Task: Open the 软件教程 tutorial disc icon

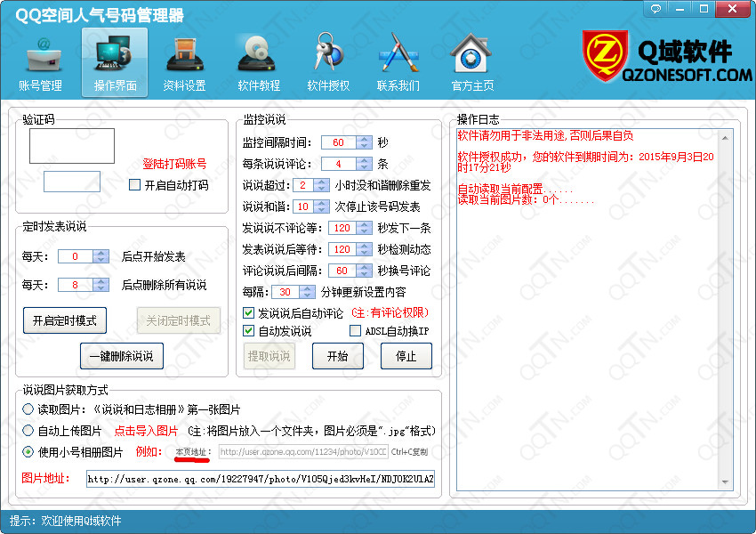Action: [x=258, y=55]
